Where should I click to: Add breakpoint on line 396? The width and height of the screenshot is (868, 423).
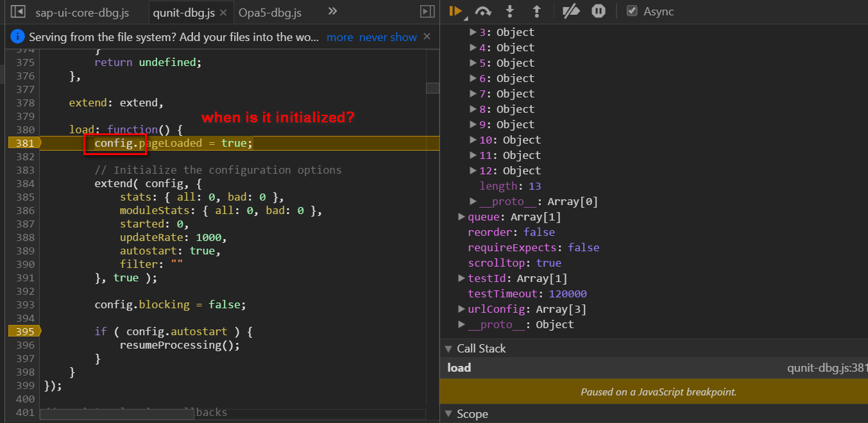click(24, 345)
